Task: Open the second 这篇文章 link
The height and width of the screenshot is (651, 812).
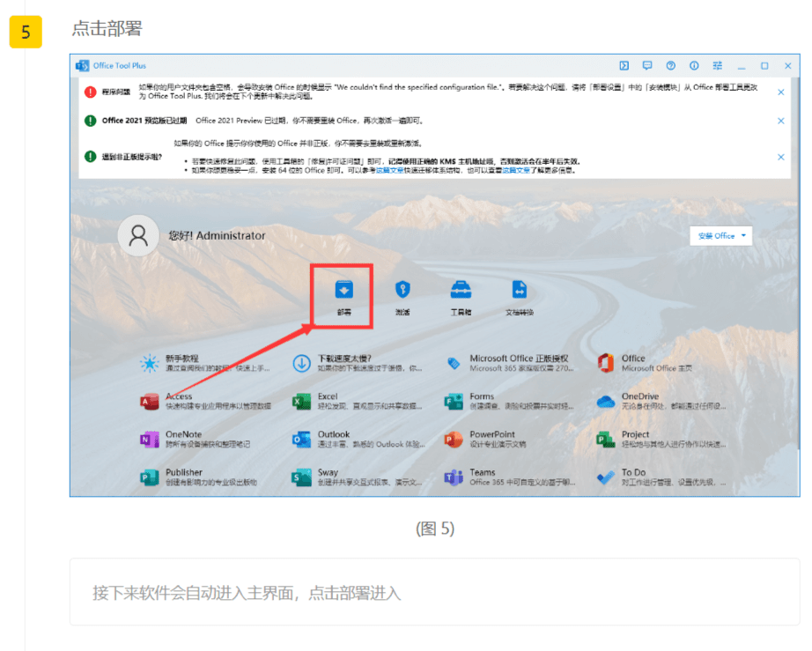Action: (x=516, y=170)
